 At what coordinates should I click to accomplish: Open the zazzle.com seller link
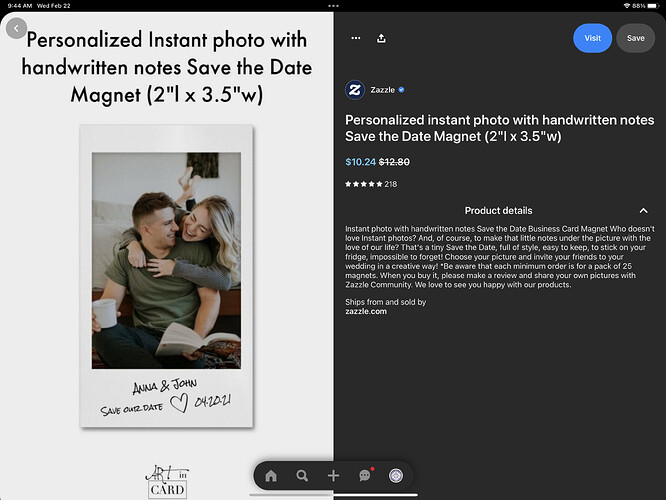pyautogui.click(x=366, y=311)
